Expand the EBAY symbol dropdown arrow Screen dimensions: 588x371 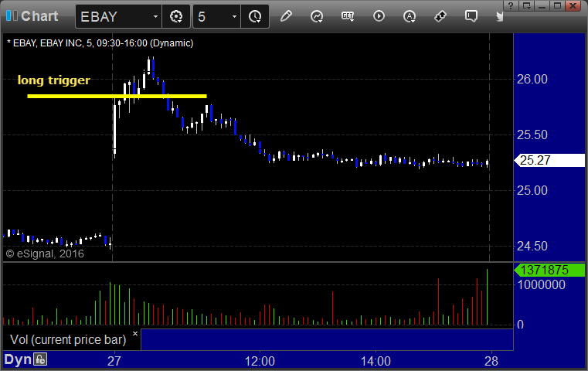point(155,16)
